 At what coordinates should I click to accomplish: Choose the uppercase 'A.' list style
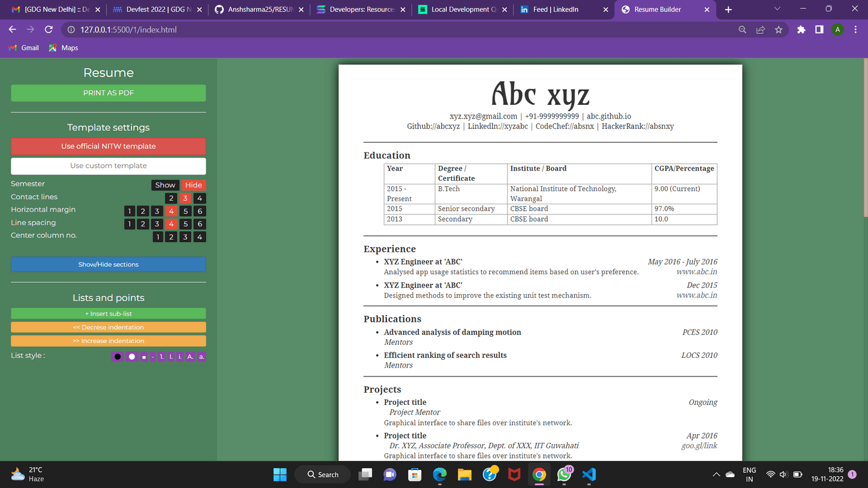click(x=190, y=357)
